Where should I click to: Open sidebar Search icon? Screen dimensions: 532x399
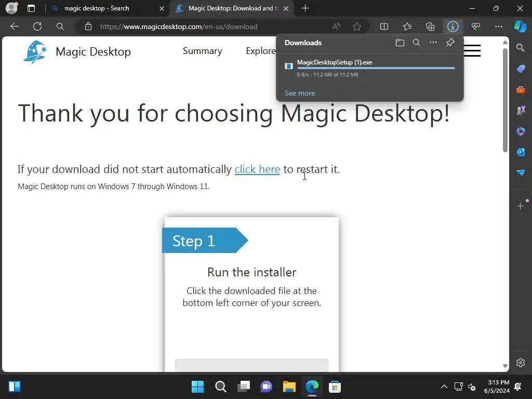(521, 48)
